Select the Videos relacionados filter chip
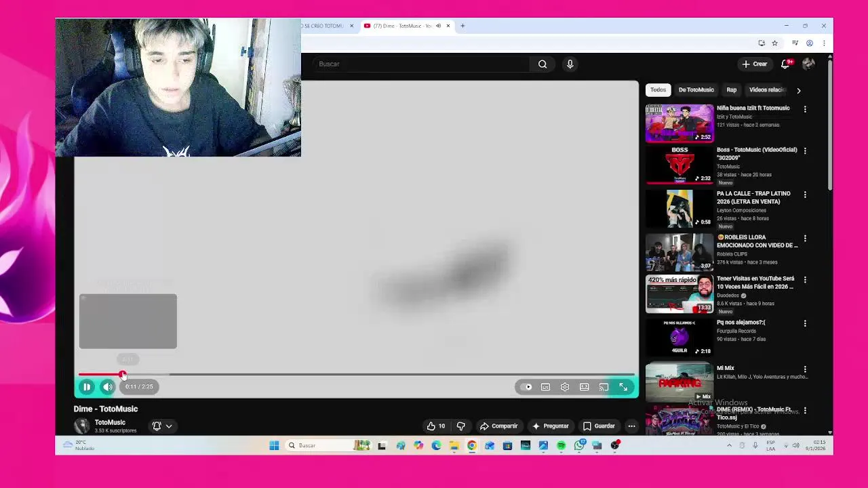Screen dimensions: 868x488 tap(767, 89)
